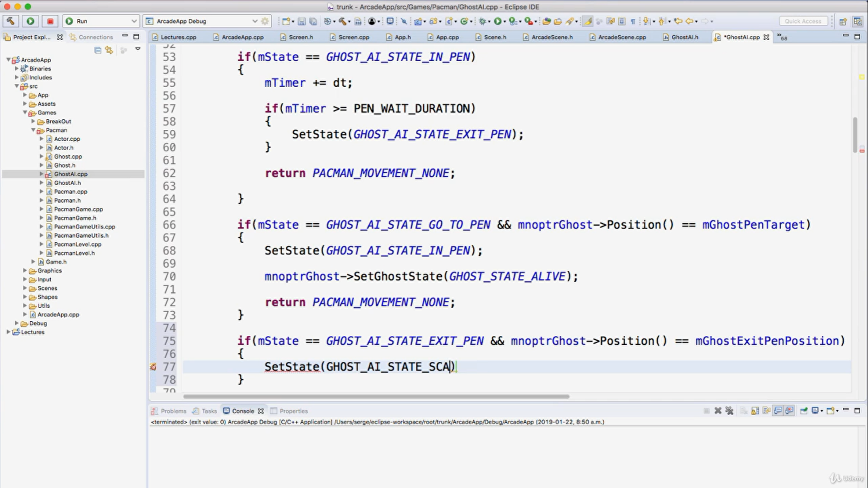
Task: Toggle Link with Editor in Project Explorer
Action: 109,50
